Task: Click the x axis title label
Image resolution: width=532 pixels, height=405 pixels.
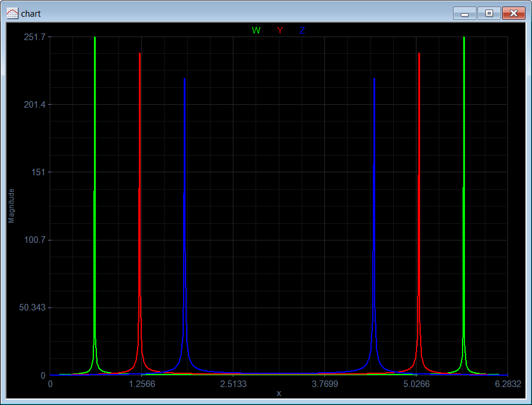Action: click(279, 394)
